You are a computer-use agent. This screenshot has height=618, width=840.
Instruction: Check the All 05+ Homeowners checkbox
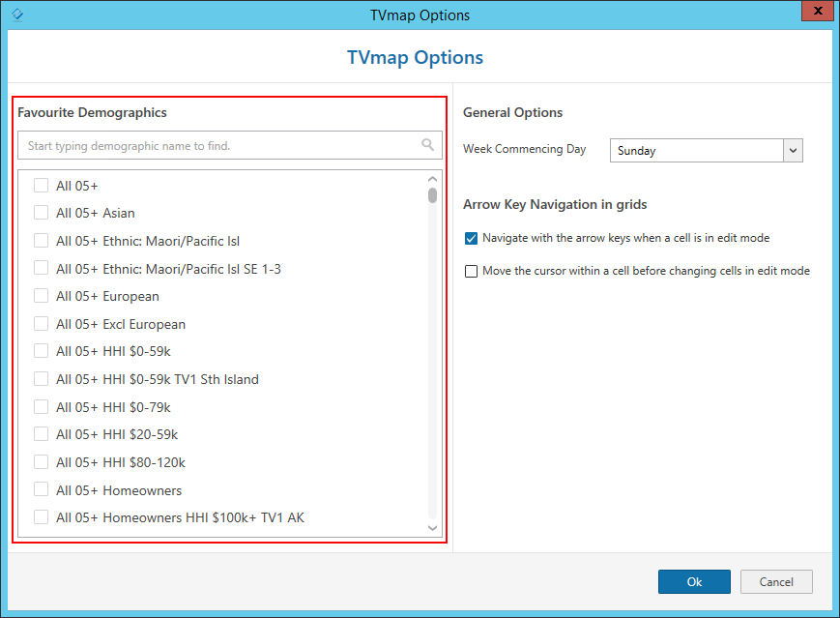click(42, 490)
